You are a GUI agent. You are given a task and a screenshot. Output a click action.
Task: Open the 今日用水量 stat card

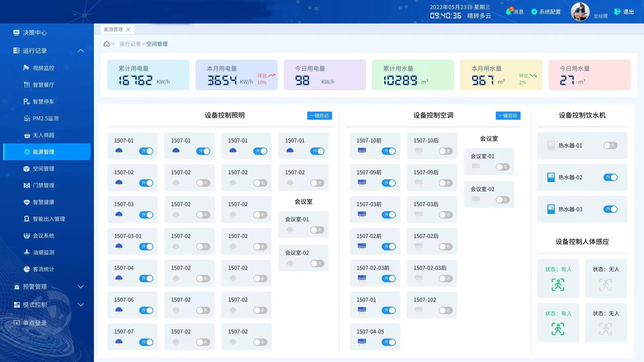589,75
